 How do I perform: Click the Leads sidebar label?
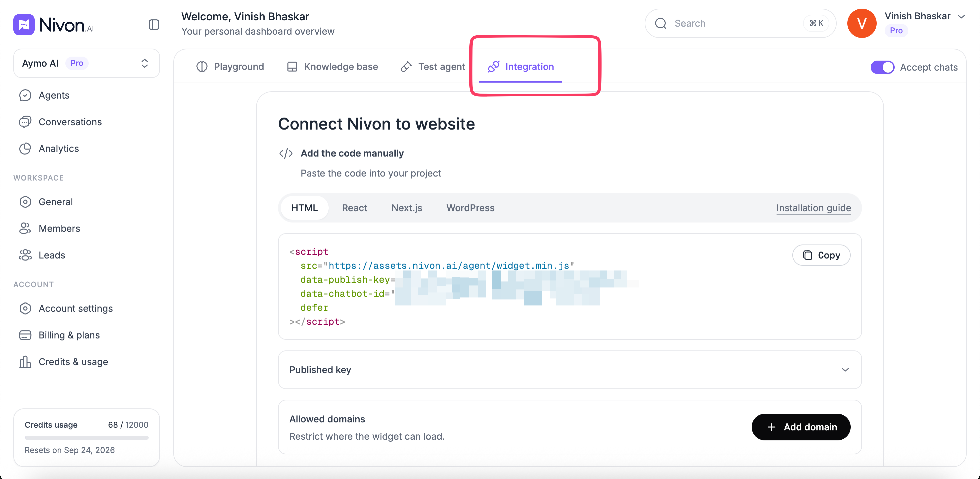(x=52, y=255)
